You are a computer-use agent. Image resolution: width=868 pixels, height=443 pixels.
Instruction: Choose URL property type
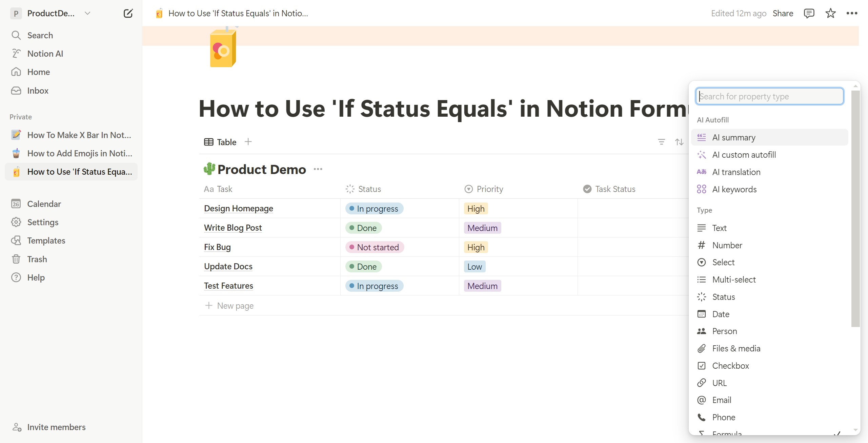tap(769, 383)
